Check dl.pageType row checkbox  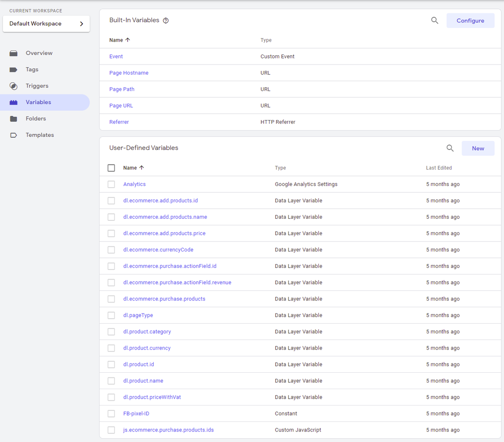[111, 315]
